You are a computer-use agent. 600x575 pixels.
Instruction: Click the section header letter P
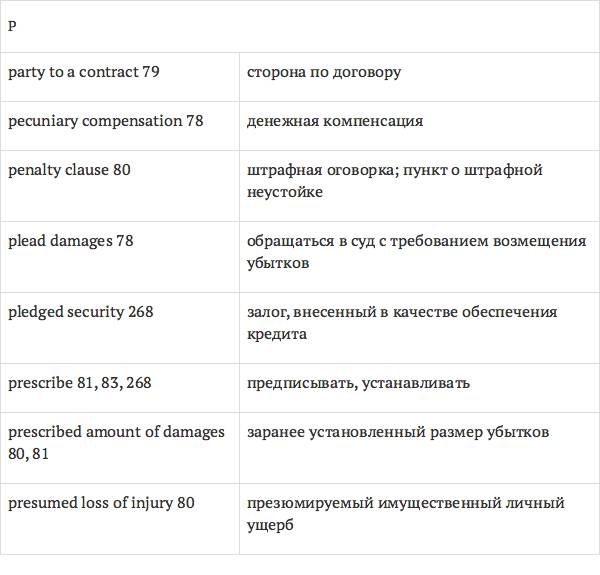tap(12, 26)
